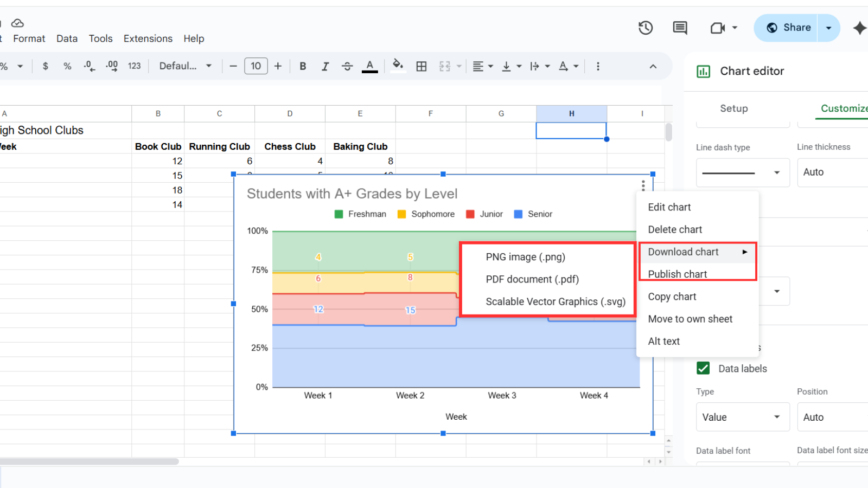Open the Data menu
The height and width of the screenshot is (488, 868).
[67, 38]
